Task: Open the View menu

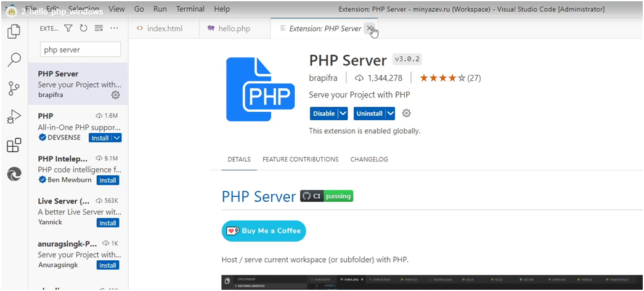Action: point(116,9)
